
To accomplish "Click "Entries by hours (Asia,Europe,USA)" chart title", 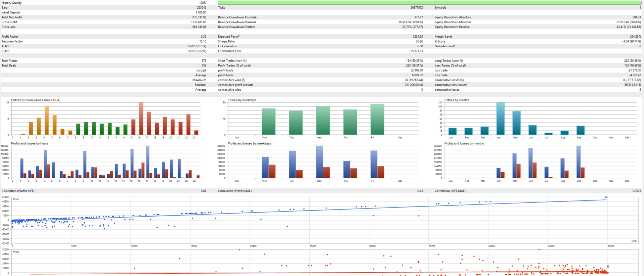I will pyautogui.click(x=36, y=100).
